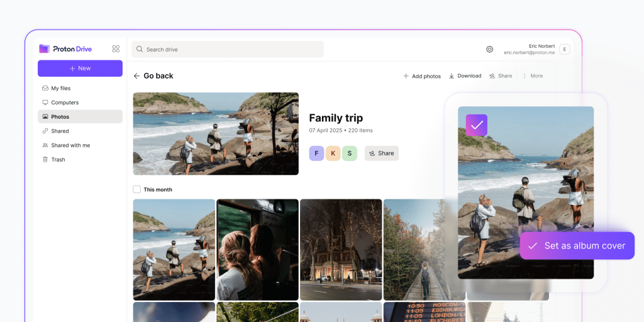644x322 pixels.
Task: Click Download in the toolbar
Action: 465,76
